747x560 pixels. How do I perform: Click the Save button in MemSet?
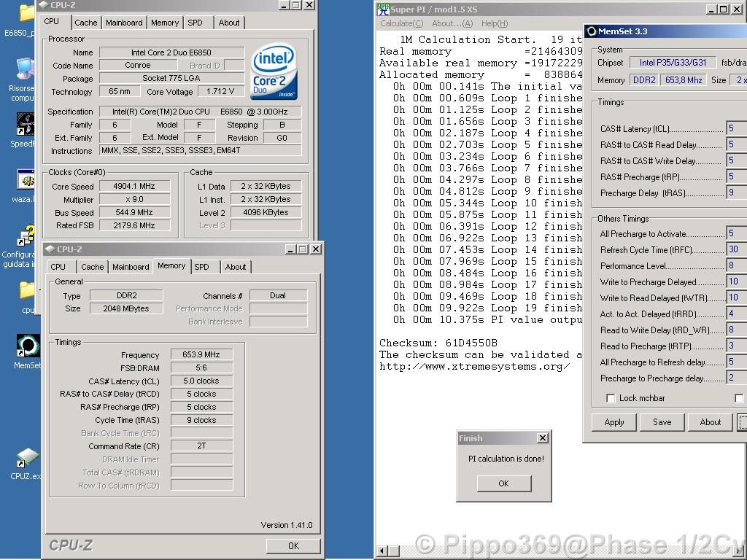tap(662, 422)
